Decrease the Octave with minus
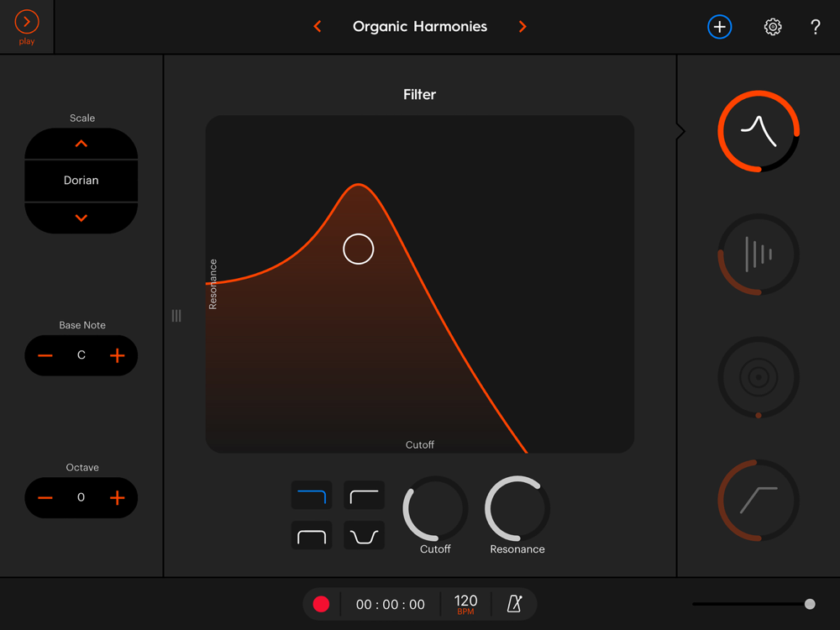Screen dimensions: 840x630 [45, 498]
